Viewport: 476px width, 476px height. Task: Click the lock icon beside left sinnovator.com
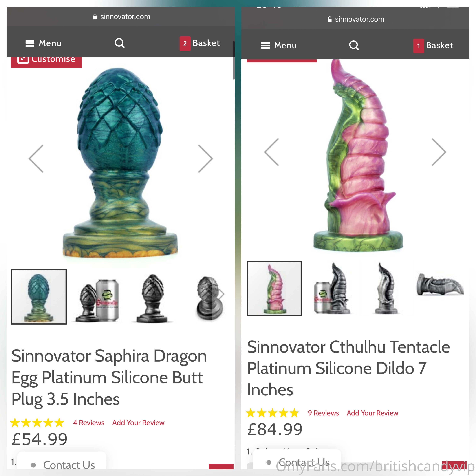coord(95,17)
